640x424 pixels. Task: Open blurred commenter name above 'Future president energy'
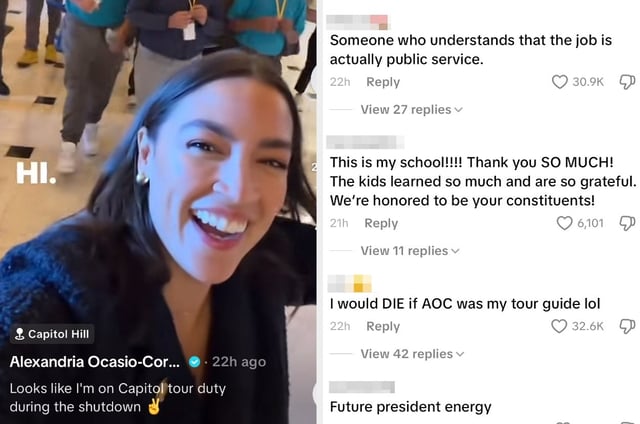[x=362, y=387]
